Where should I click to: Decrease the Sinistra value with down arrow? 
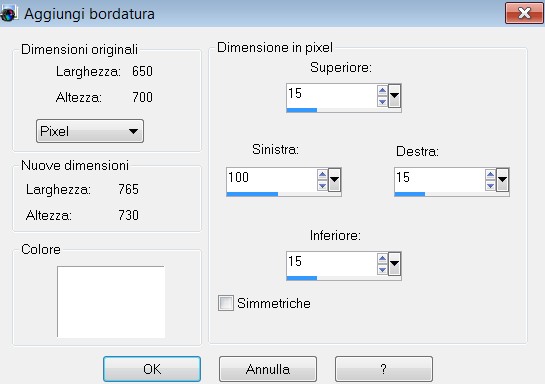tap(322, 186)
